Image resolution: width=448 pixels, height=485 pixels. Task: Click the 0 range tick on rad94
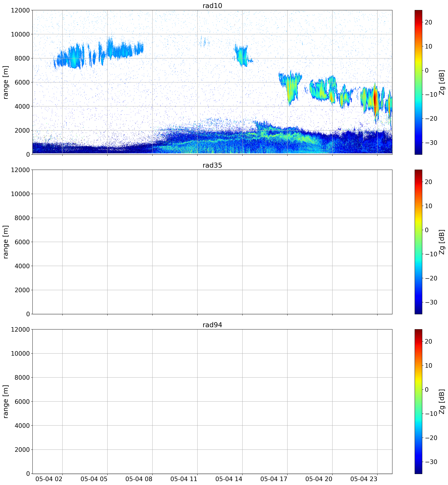coord(28,474)
